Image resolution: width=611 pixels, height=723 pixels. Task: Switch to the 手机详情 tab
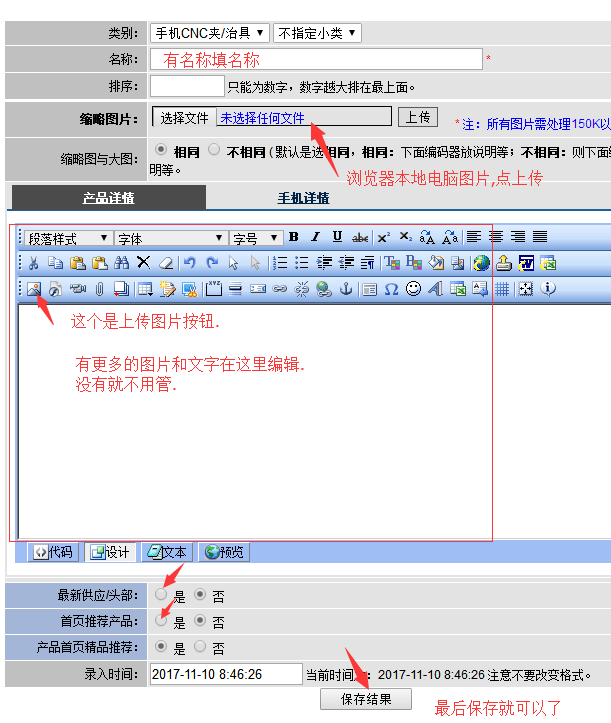tap(303, 198)
